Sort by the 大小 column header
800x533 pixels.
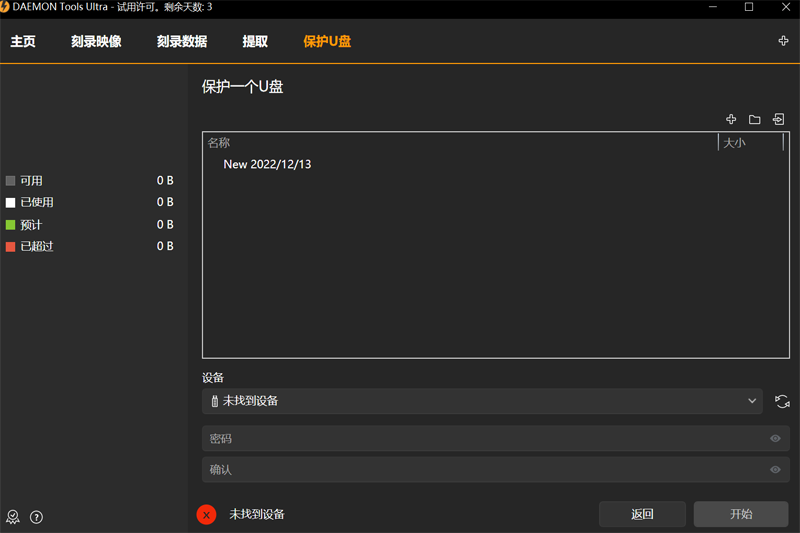pos(734,143)
